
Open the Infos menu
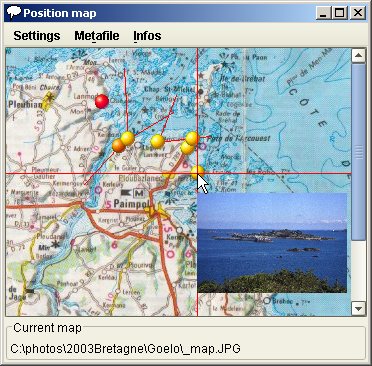[147, 36]
